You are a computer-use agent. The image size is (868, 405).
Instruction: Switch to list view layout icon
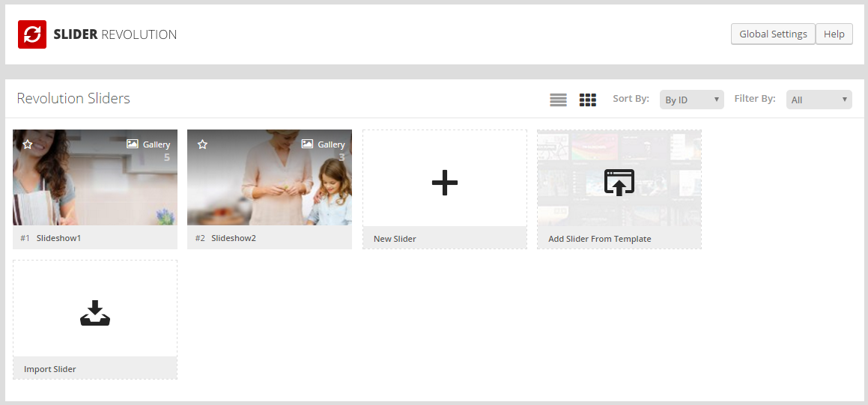tap(558, 100)
